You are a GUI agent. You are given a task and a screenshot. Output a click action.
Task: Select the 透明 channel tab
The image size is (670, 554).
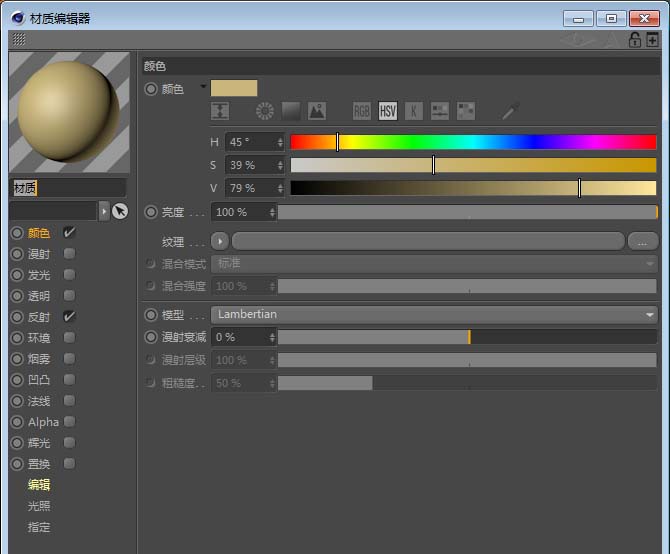[39, 296]
